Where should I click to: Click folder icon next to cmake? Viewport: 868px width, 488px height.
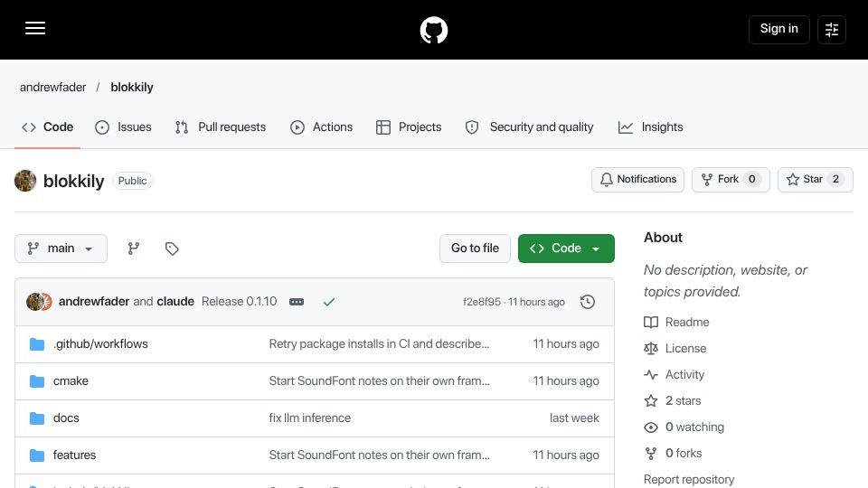[x=37, y=381]
